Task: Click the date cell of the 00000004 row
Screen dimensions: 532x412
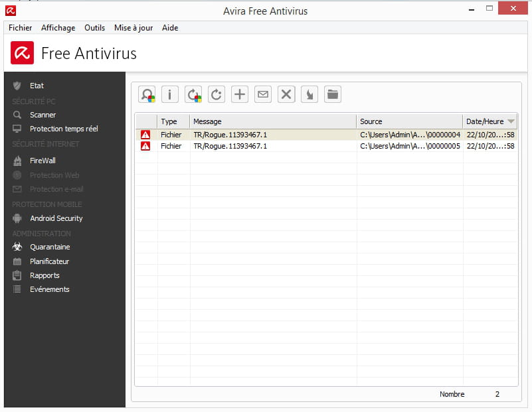Action: pyautogui.click(x=490, y=135)
